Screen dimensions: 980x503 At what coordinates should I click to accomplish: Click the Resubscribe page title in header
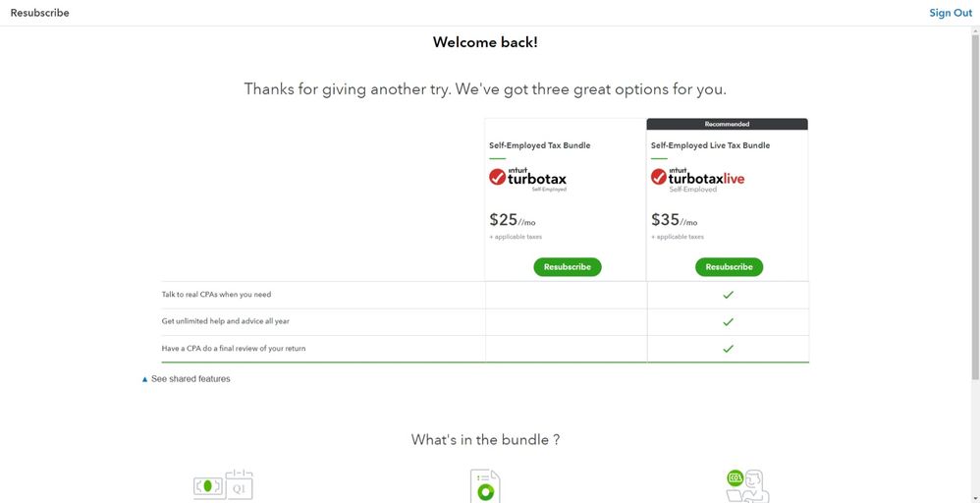[39, 13]
